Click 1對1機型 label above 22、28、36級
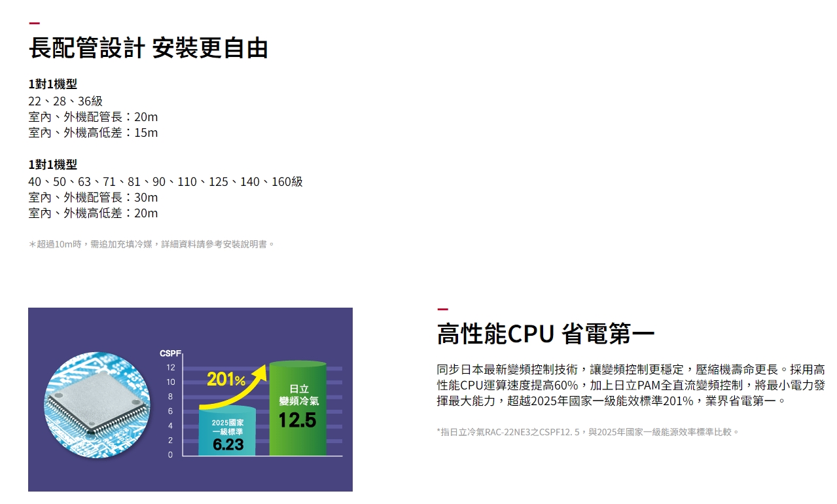The image size is (837, 504). pos(53,84)
